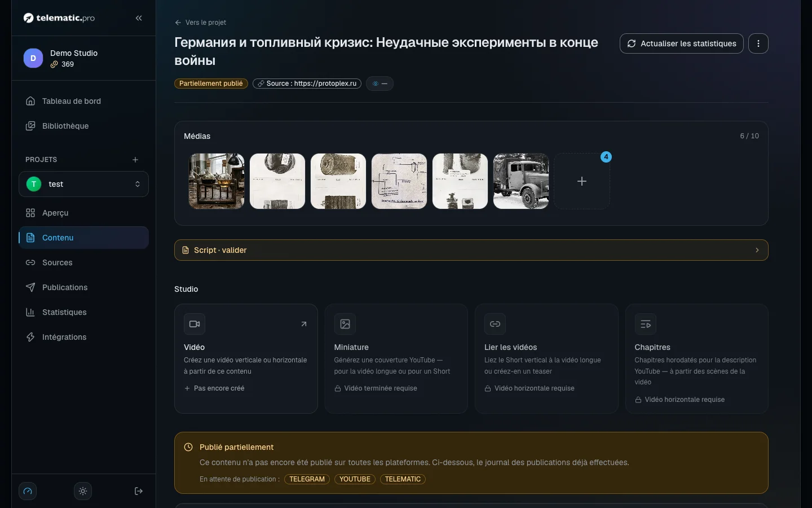This screenshot has height=508, width=812.
Task: Open the Vidéo card external arrow icon
Action: pos(304,324)
